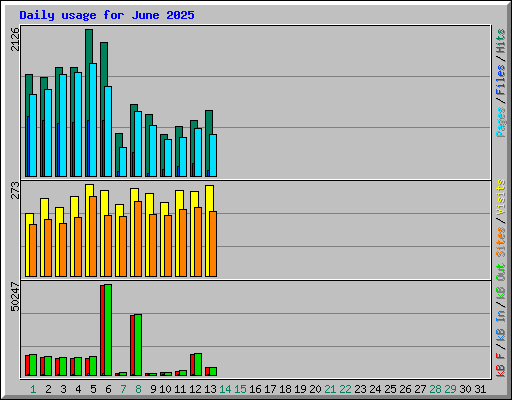Screen dimensions: 512x400
Task: Click day 4 on the x-axis
Action: click(78, 389)
